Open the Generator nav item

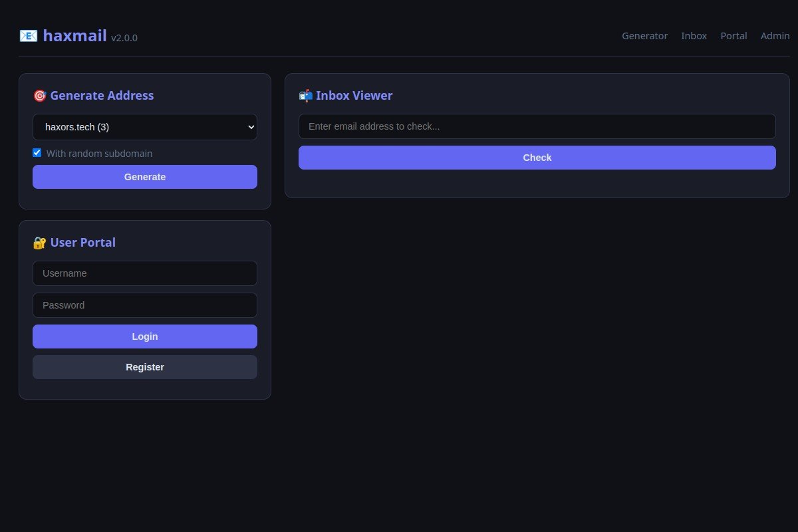(644, 36)
